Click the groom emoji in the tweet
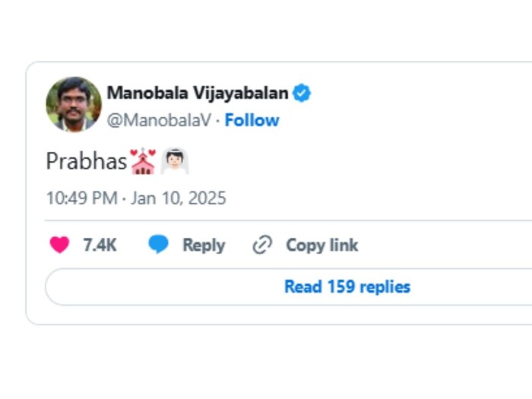532x399 pixels. point(174,161)
